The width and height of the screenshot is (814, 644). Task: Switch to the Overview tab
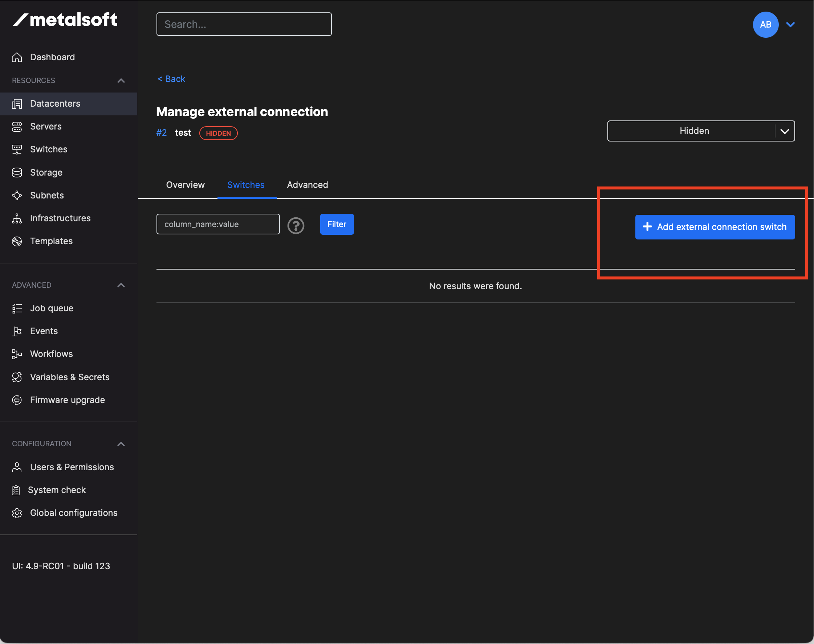pyautogui.click(x=185, y=185)
